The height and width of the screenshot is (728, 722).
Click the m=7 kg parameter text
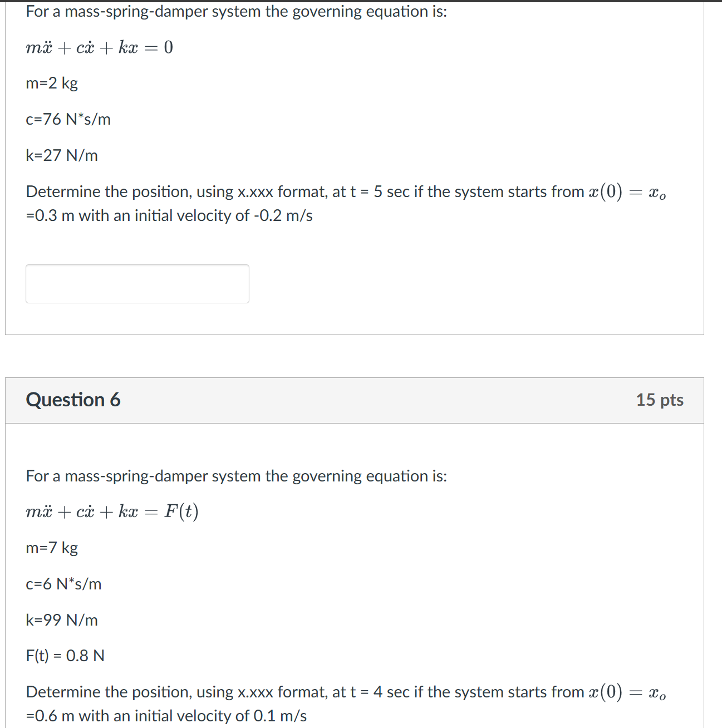51,548
